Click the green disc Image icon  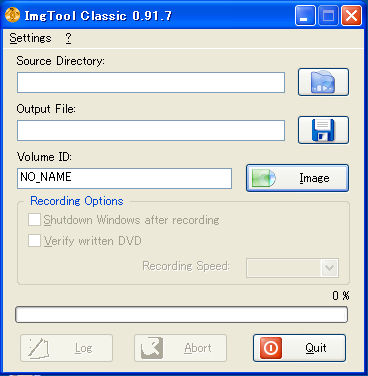pyautogui.click(x=263, y=178)
